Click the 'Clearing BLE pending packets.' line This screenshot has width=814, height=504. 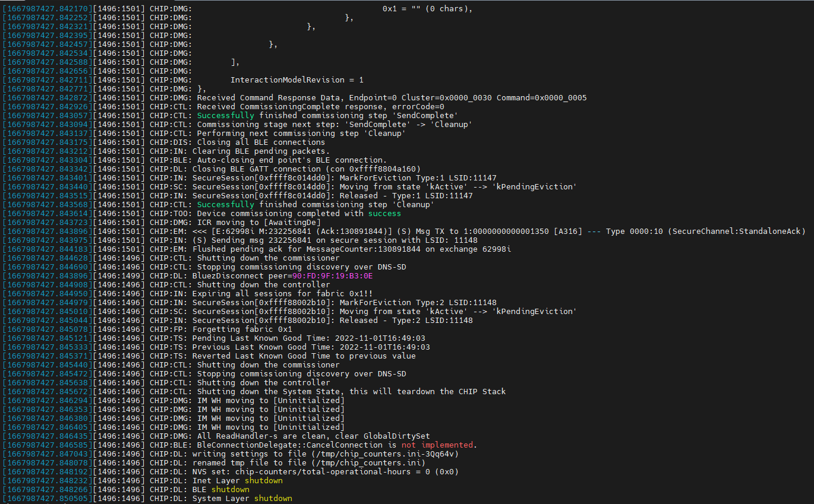[x=166, y=151]
